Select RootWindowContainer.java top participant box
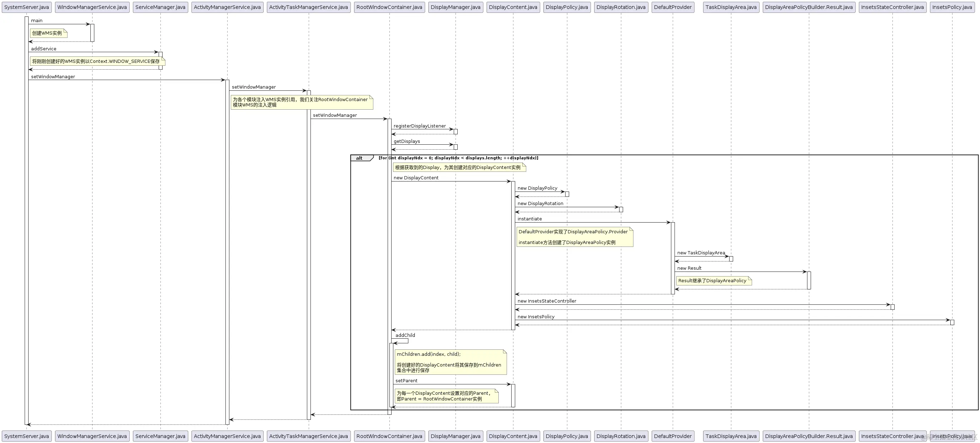Viewport: 980px width, 443px height. coord(389,7)
